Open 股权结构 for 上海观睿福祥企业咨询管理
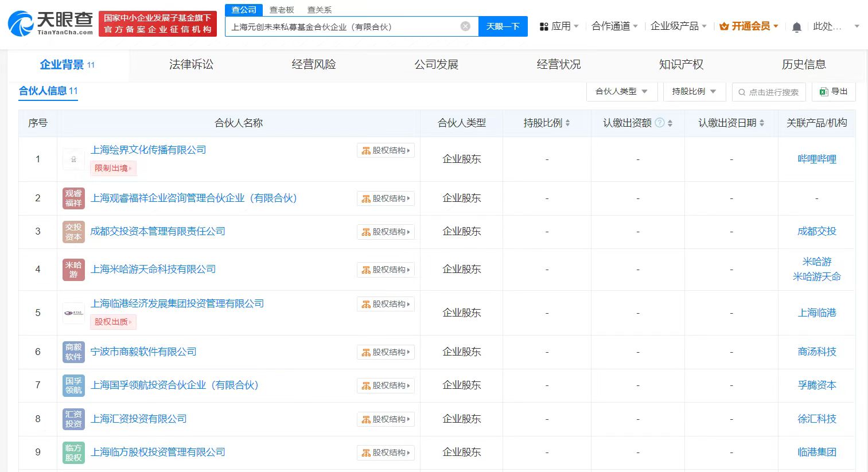This screenshot has height=472, width=868. [386, 198]
